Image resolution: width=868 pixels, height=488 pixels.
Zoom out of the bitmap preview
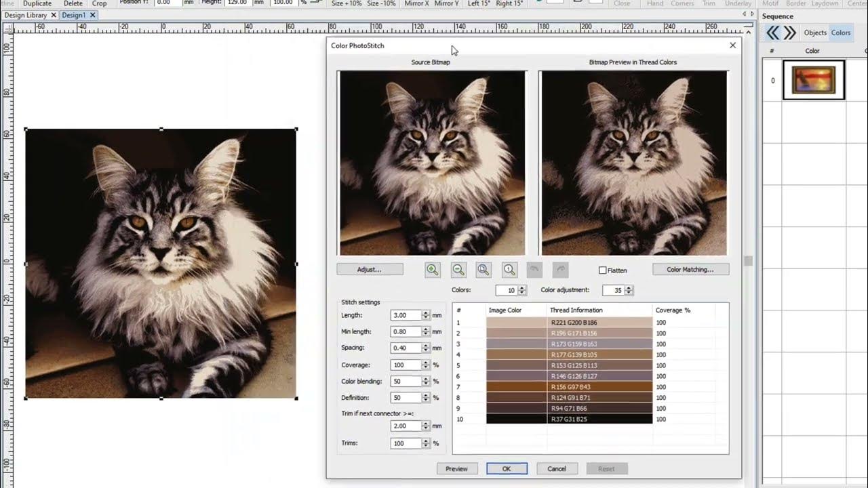pos(458,270)
